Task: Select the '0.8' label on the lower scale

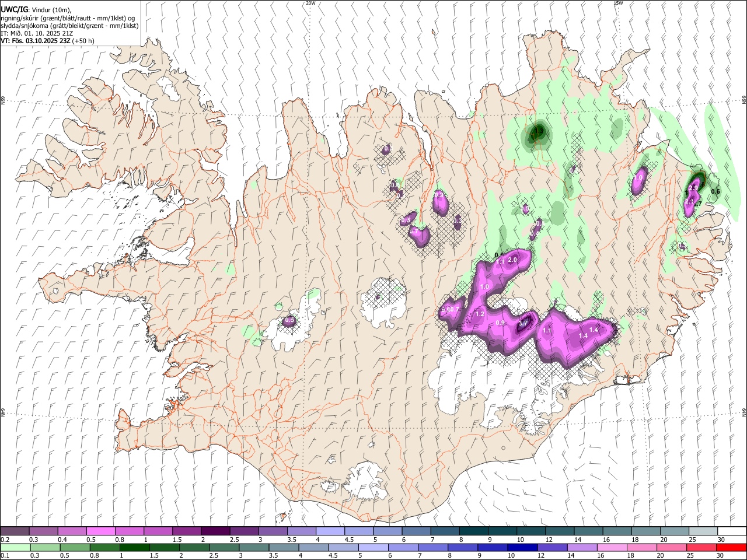Action: click(94, 556)
